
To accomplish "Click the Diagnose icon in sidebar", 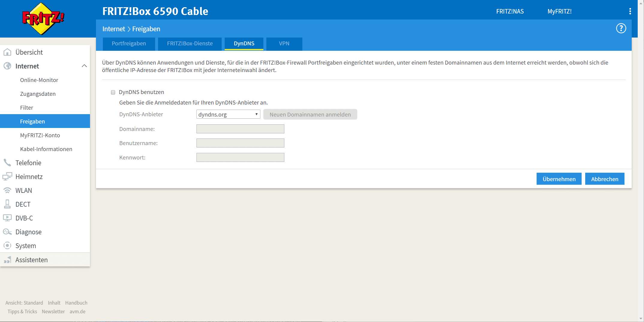I will coord(7,232).
